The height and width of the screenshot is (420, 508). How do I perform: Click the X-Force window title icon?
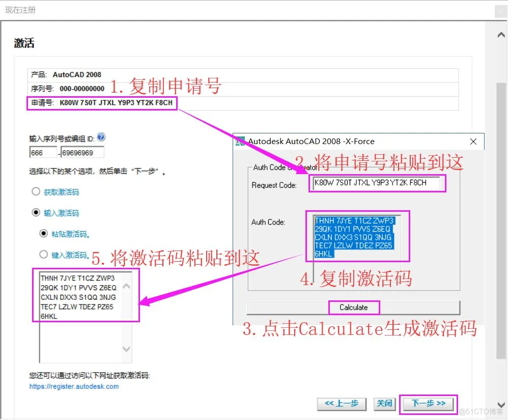pyautogui.click(x=240, y=142)
